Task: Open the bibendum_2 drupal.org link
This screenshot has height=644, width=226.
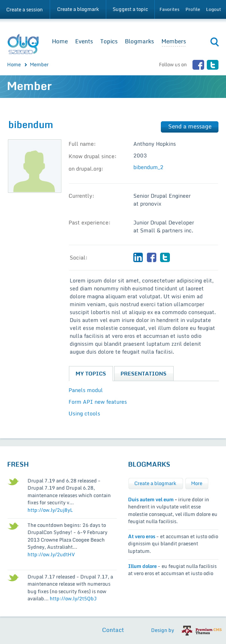Action: 148,167
